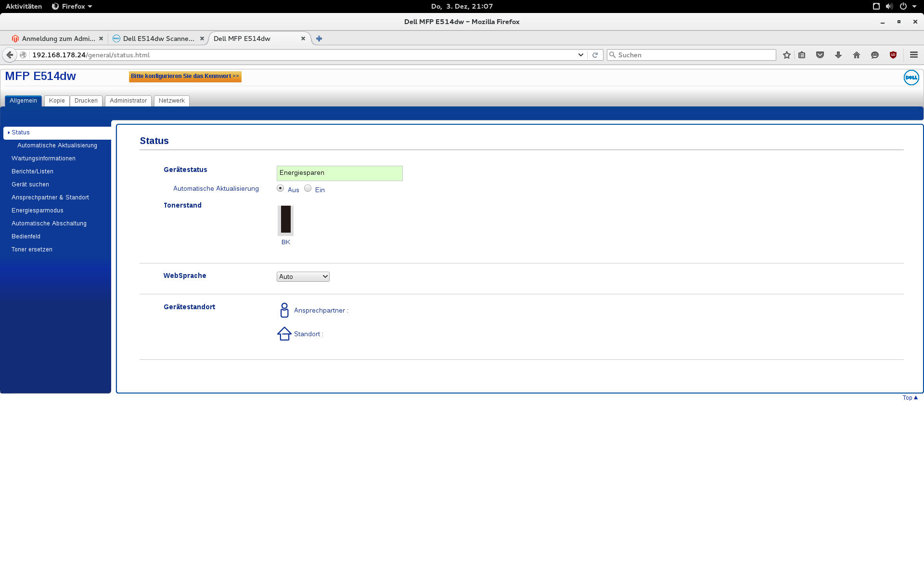Switch to the Kopie tab
Image resolution: width=924 pixels, height=578 pixels.
click(x=57, y=101)
